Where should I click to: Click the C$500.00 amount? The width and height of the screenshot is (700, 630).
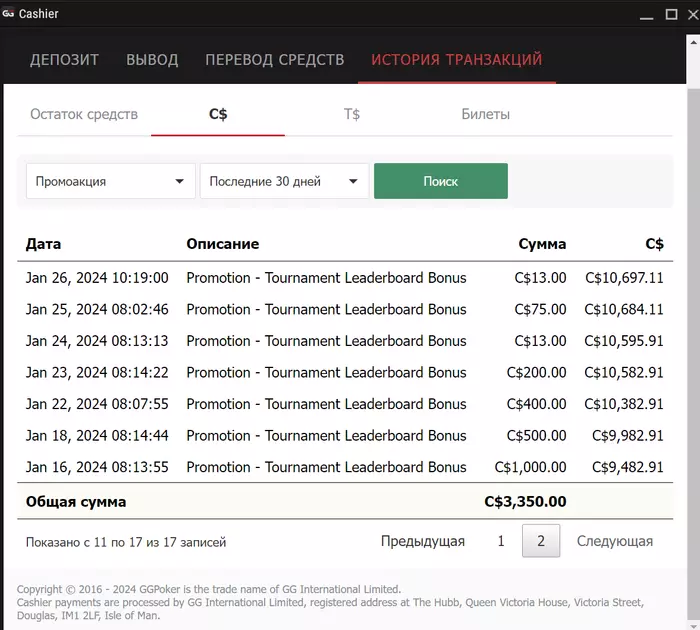536,436
